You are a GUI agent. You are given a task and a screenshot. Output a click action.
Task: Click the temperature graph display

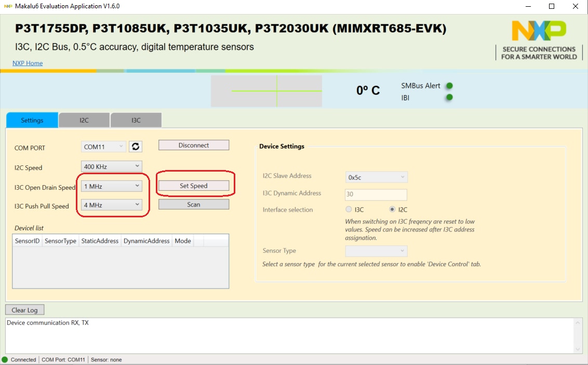pyautogui.click(x=266, y=91)
